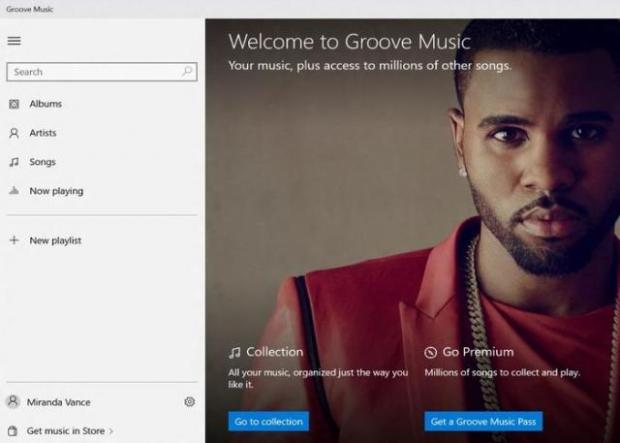Select the Collection heading
Image resolution: width=620 pixels, height=443 pixels.
click(x=275, y=352)
